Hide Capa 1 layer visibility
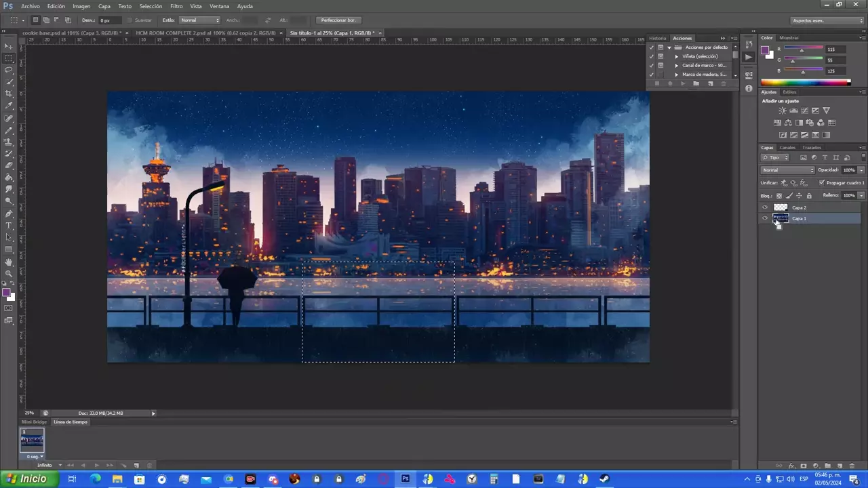The width and height of the screenshot is (868, 488). point(765,218)
